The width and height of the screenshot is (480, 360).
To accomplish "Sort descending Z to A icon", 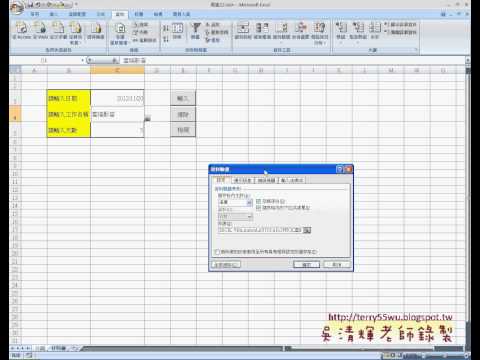I will point(166,39).
